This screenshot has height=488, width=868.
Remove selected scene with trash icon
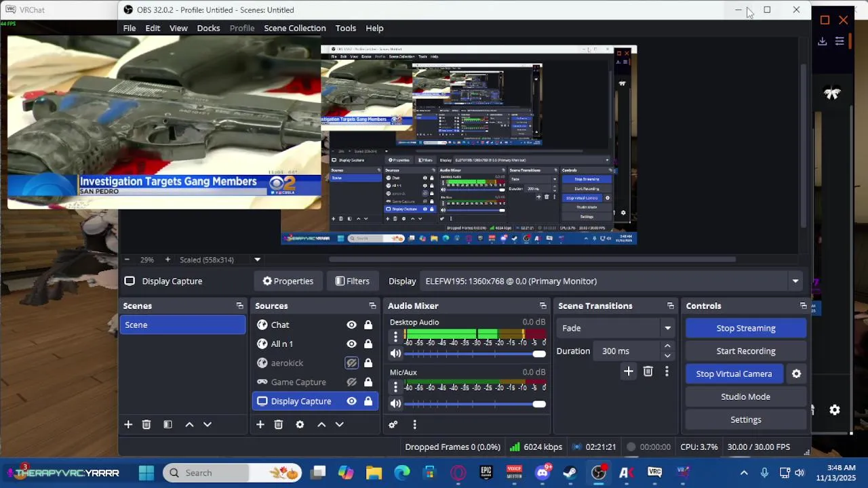[146, 424]
